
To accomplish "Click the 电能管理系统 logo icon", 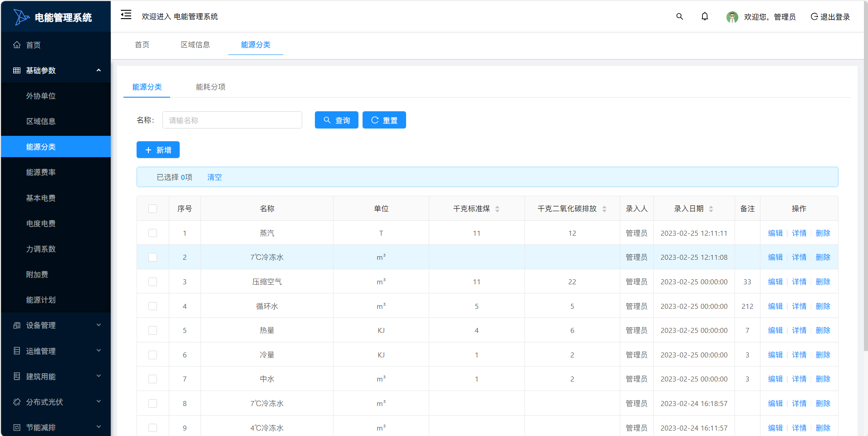I will pyautogui.click(x=21, y=17).
